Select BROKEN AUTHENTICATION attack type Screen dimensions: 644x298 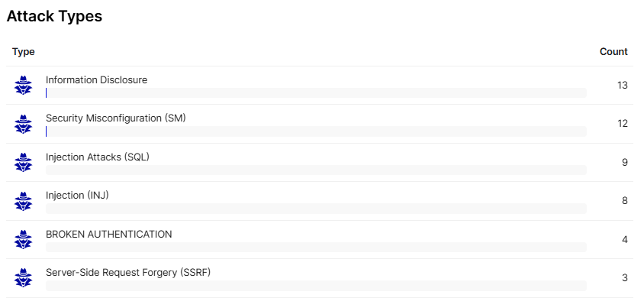coord(109,235)
